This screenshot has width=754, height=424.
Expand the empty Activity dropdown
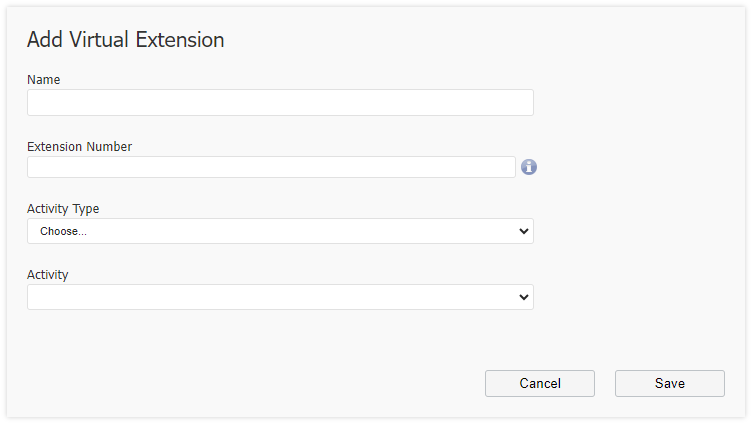click(280, 297)
